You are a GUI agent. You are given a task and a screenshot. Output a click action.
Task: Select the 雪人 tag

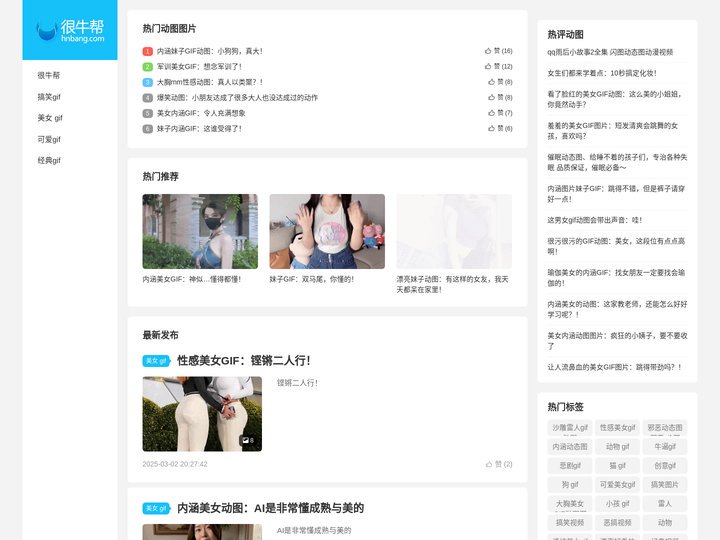pos(665,504)
